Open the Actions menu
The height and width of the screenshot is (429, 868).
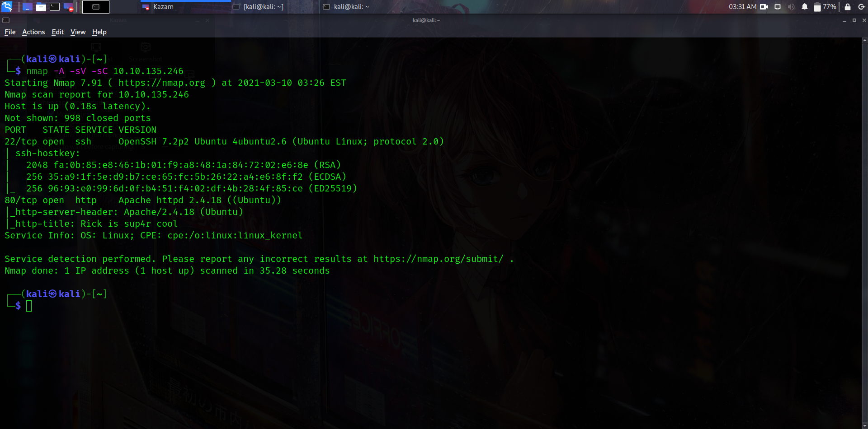33,32
